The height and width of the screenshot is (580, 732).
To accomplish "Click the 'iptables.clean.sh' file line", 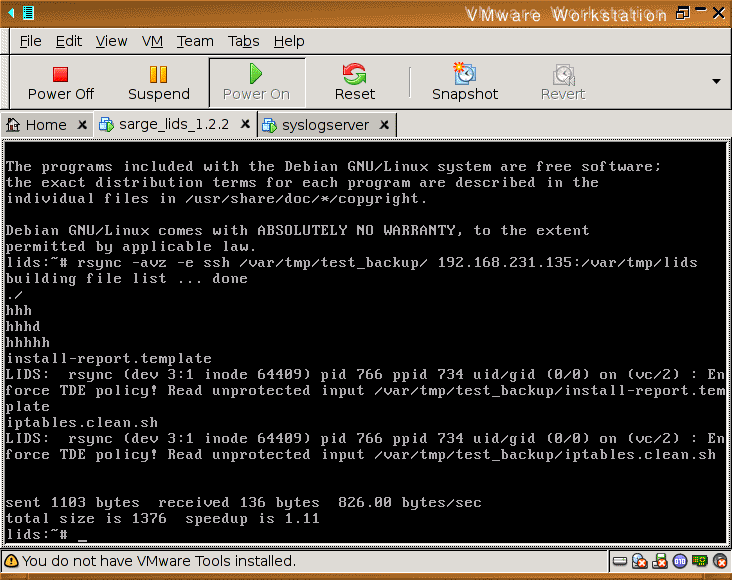I will click(x=82, y=422).
